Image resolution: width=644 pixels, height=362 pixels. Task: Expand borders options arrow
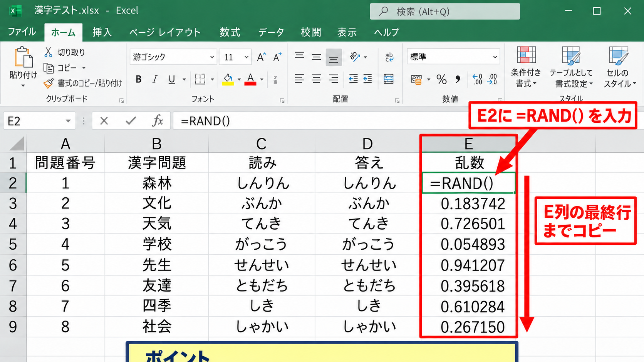[x=212, y=80]
